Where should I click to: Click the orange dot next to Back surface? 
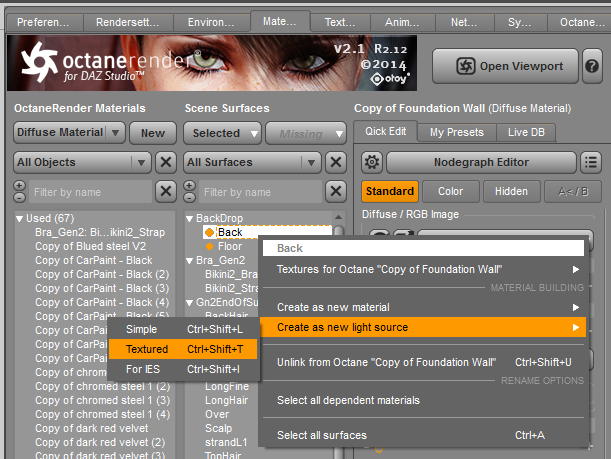coord(209,233)
